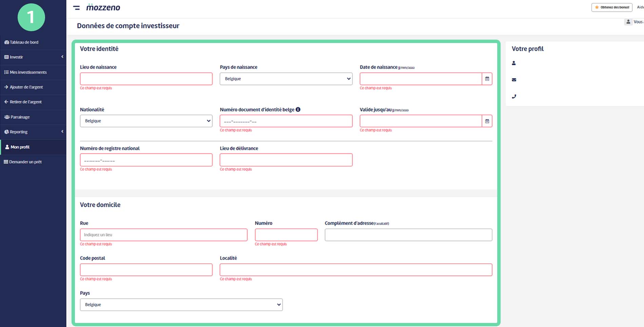Go to Mes investissements in the sidebar
Viewport: 644px width, 327px height.
click(x=33, y=72)
